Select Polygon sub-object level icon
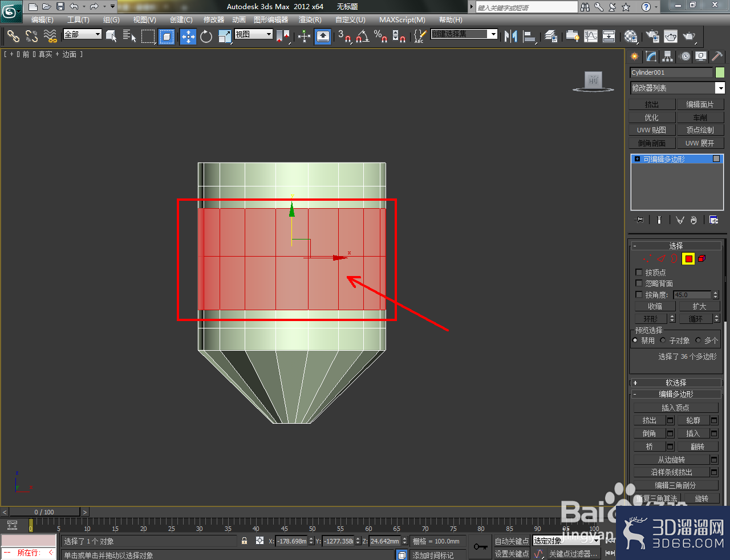 pos(688,259)
